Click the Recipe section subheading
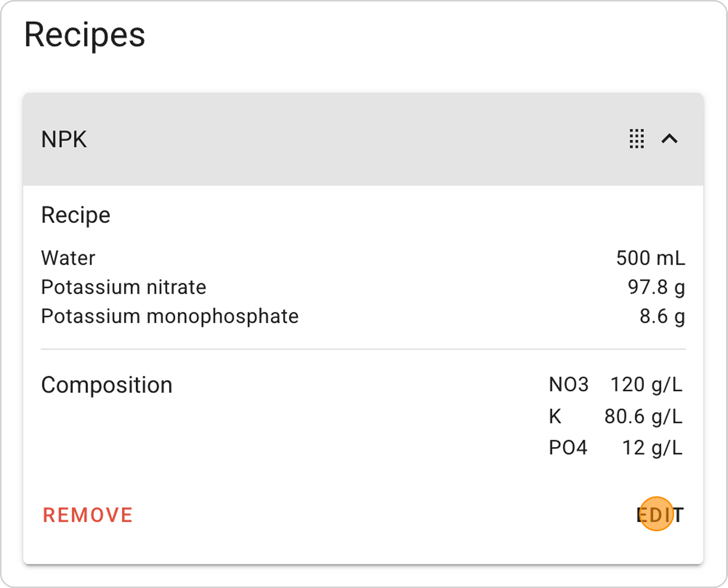The width and height of the screenshot is (728, 588). point(76,215)
